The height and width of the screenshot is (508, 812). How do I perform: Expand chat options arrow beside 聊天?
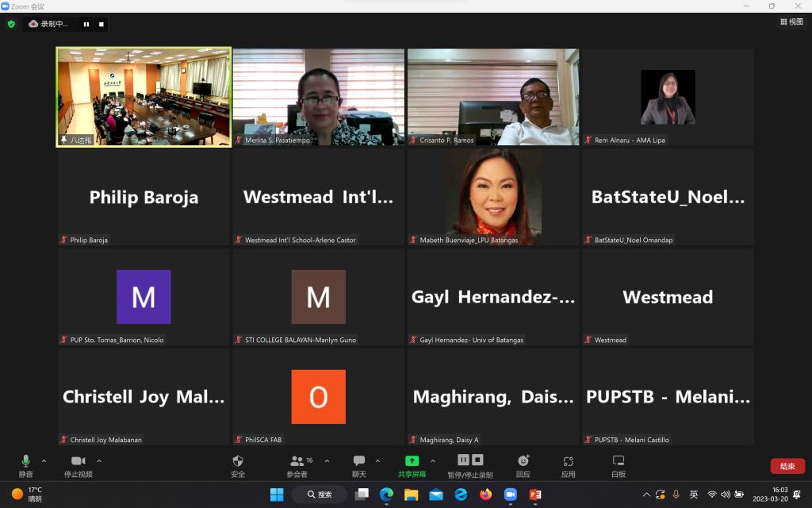click(x=377, y=460)
